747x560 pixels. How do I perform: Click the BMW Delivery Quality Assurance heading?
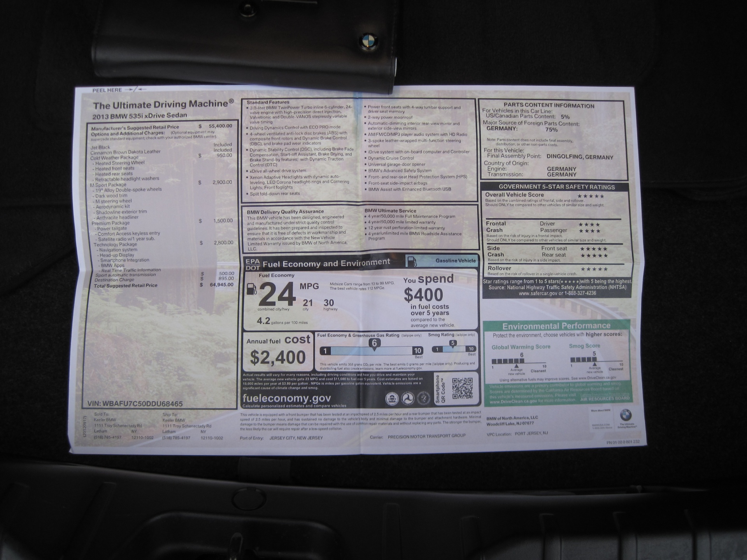point(285,212)
